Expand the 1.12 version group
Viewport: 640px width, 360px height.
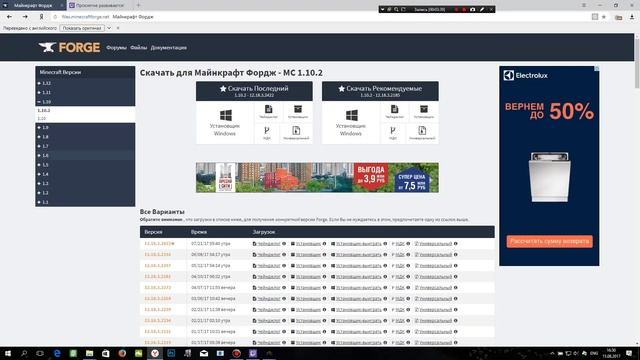click(85, 83)
